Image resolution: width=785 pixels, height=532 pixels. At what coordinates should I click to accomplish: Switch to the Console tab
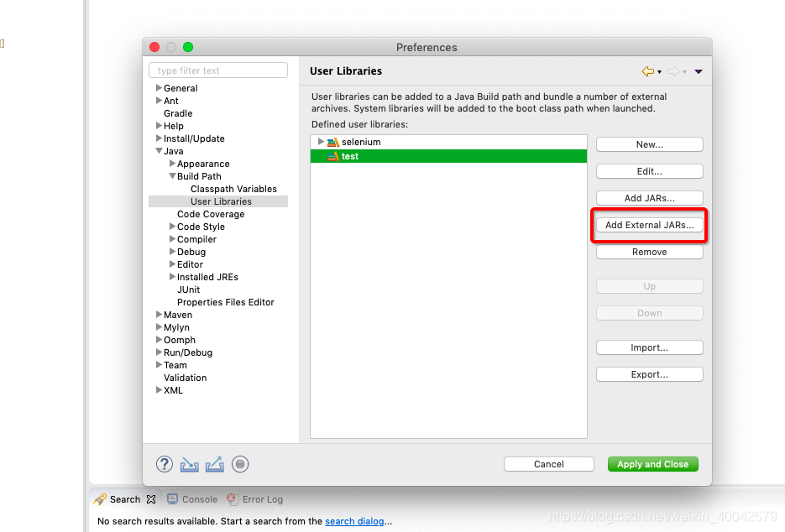click(192, 499)
